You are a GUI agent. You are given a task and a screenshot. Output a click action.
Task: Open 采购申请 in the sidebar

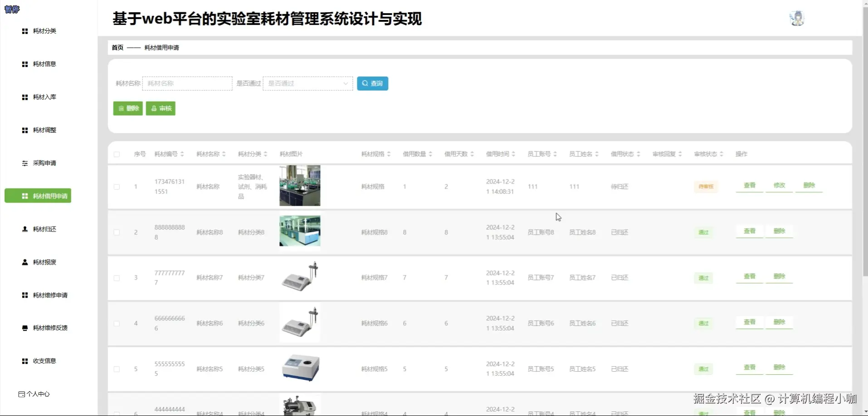pyautogui.click(x=44, y=163)
